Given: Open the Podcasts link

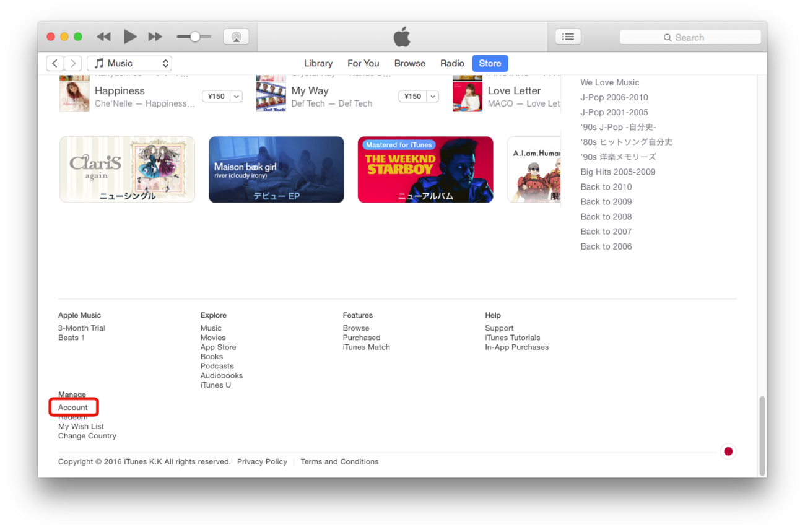Looking at the screenshot, I should coord(217,366).
